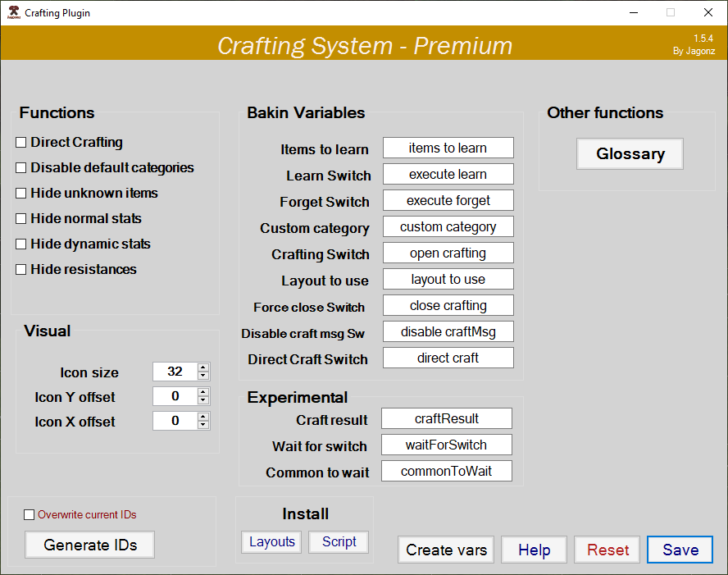Click the Icon size value field
728x575 pixels.
tap(175, 372)
